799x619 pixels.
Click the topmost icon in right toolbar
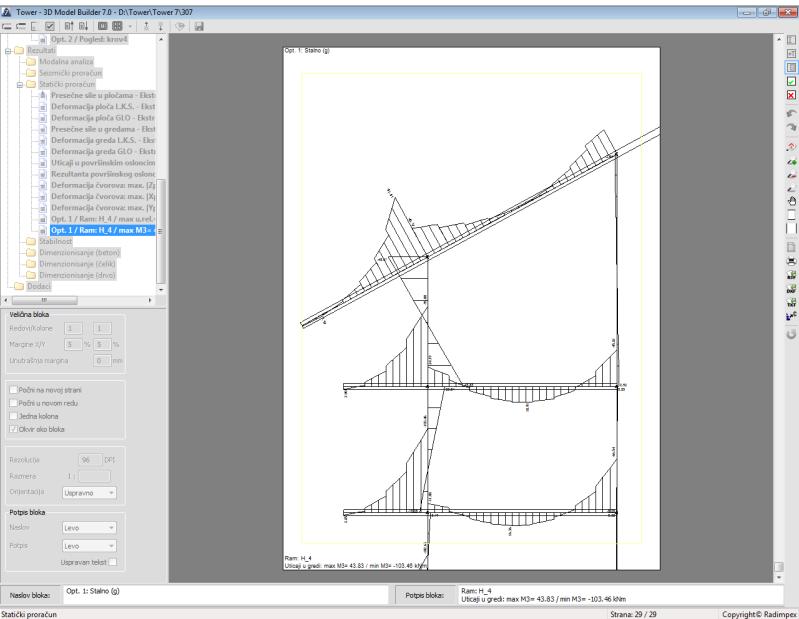coord(791,40)
